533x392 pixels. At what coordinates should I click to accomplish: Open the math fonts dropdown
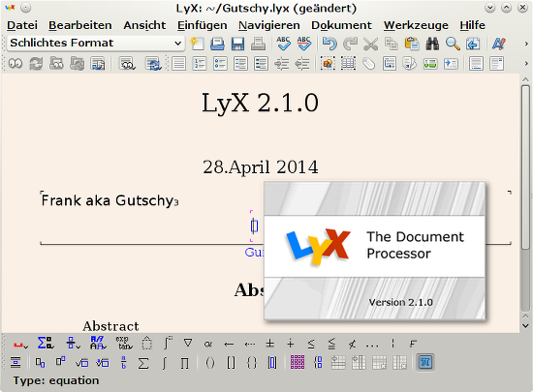click(98, 344)
